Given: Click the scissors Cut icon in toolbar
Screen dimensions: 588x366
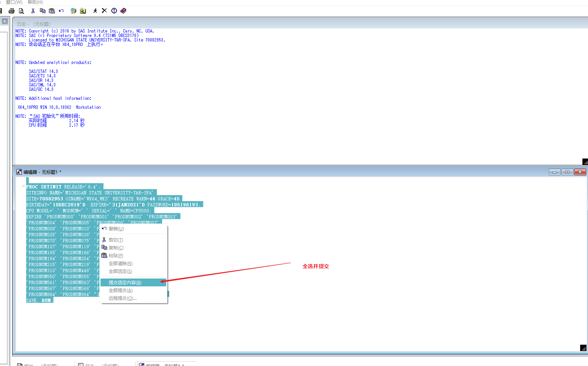Looking at the screenshot, I should 33,11.
